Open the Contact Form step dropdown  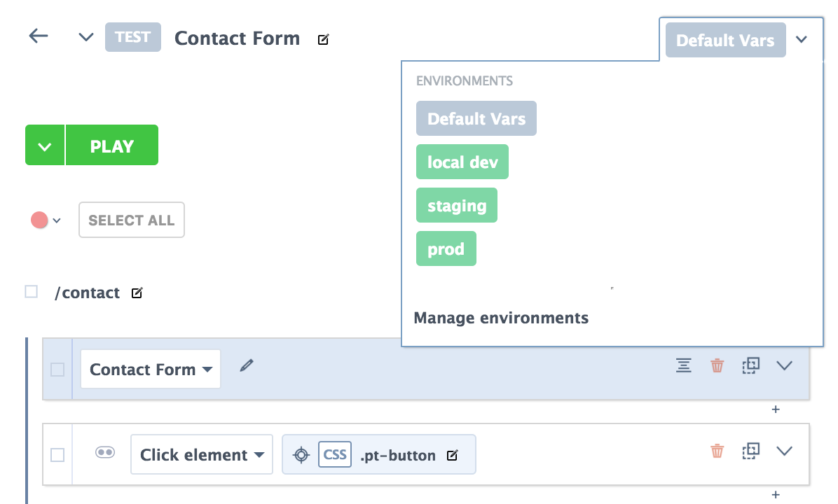[151, 369]
